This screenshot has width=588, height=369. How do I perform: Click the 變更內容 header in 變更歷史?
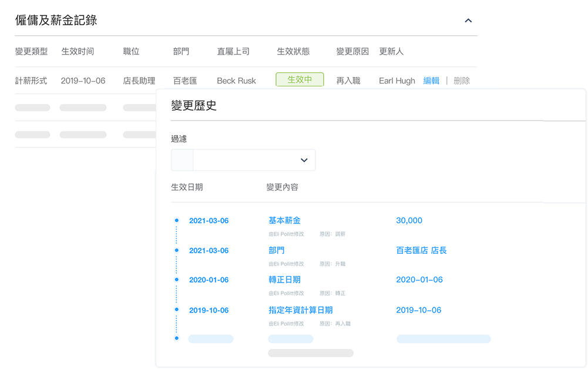pyautogui.click(x=283, y=187)
